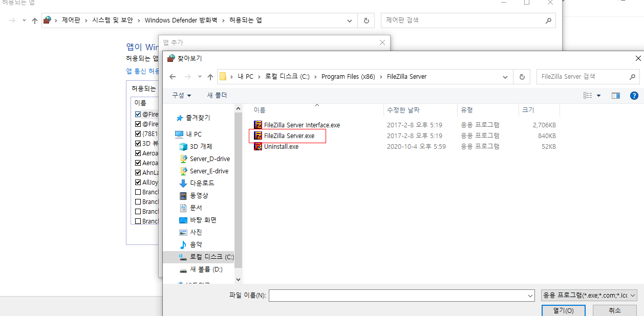Open the recent locations dropdown arrow
The height and width of the screenshot is (316, 644).
point(200,77)
